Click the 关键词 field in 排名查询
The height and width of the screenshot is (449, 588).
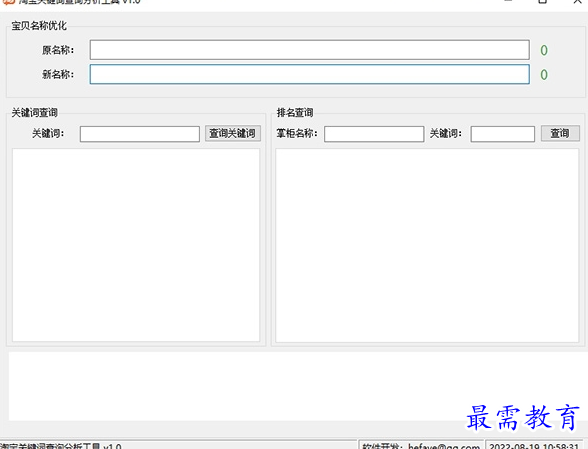pos(502,134)
